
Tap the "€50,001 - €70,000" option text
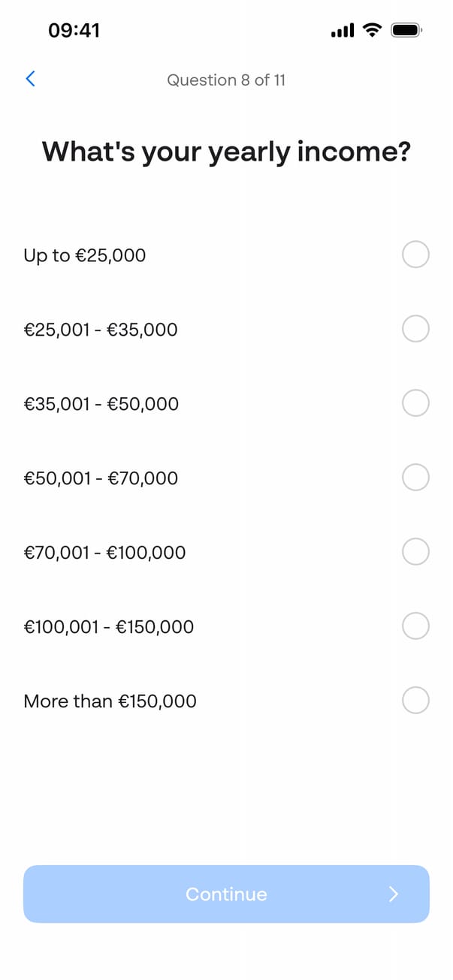coord(101,478)
